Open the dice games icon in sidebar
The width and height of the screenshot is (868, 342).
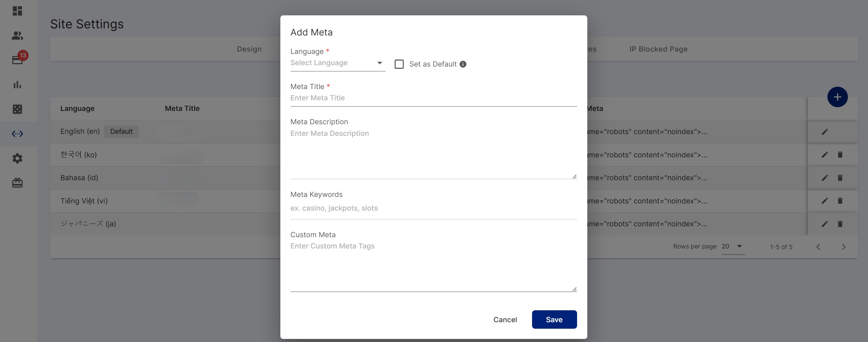[x=17, y=109]
